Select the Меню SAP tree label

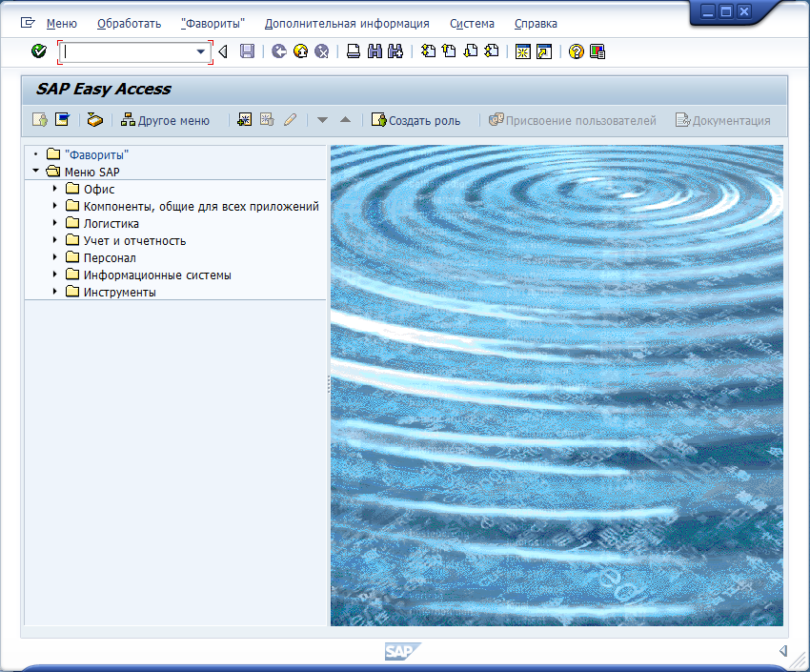(x=91, y=172)
